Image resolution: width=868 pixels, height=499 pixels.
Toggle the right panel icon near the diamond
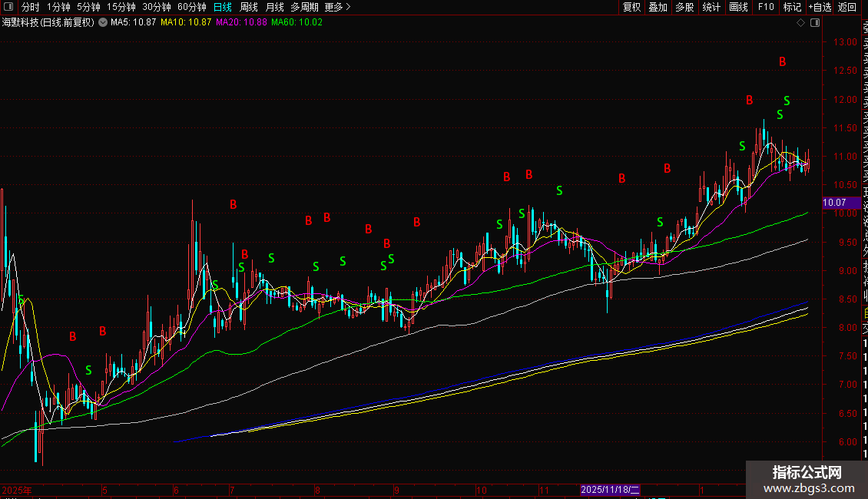(813, 23)
